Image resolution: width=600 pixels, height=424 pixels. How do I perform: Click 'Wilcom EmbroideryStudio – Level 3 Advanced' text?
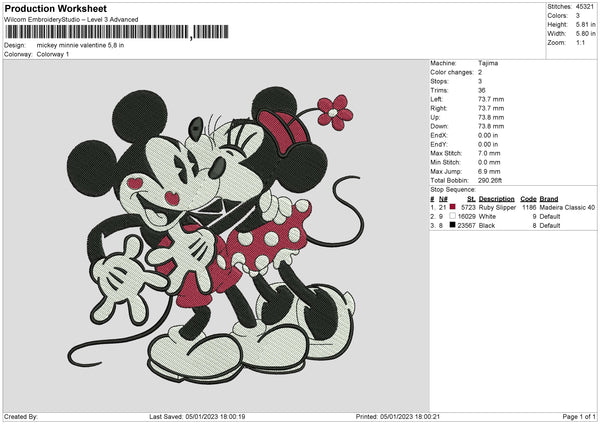coord(71,20)
